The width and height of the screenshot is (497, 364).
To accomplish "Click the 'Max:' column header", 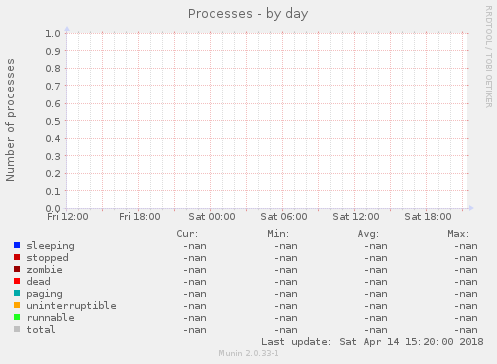I will pos(458,234).
